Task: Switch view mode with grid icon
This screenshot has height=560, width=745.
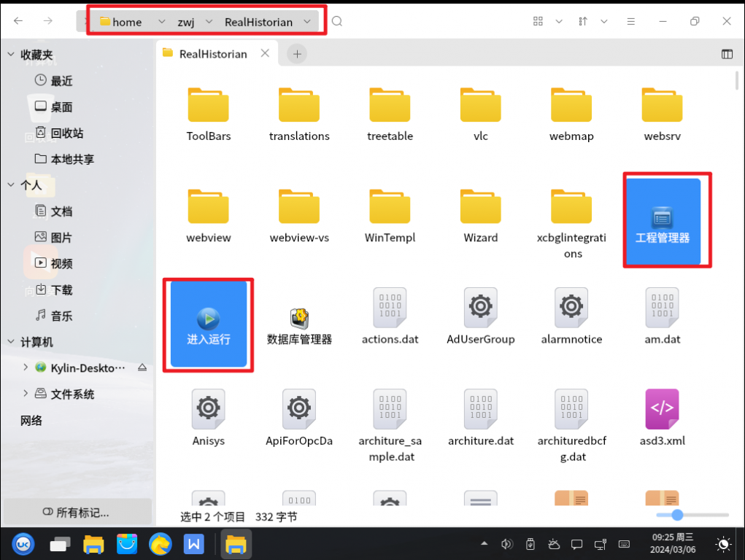Action: [x=538, y=21]
